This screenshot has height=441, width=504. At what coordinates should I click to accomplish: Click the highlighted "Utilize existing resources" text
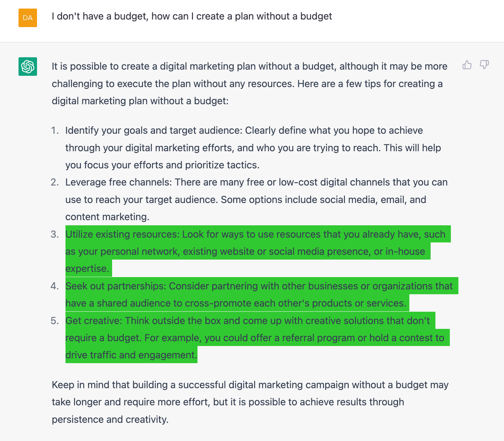pos(122,234)
